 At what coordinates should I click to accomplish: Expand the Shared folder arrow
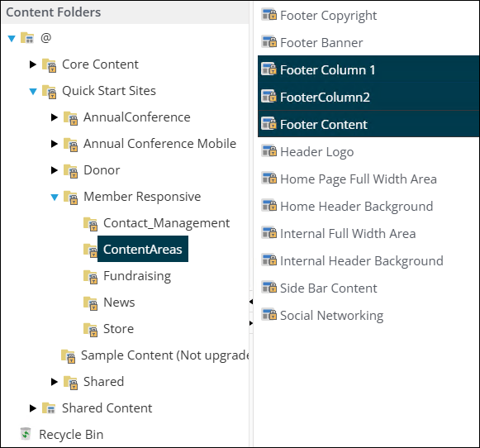[x=55, y=382]
